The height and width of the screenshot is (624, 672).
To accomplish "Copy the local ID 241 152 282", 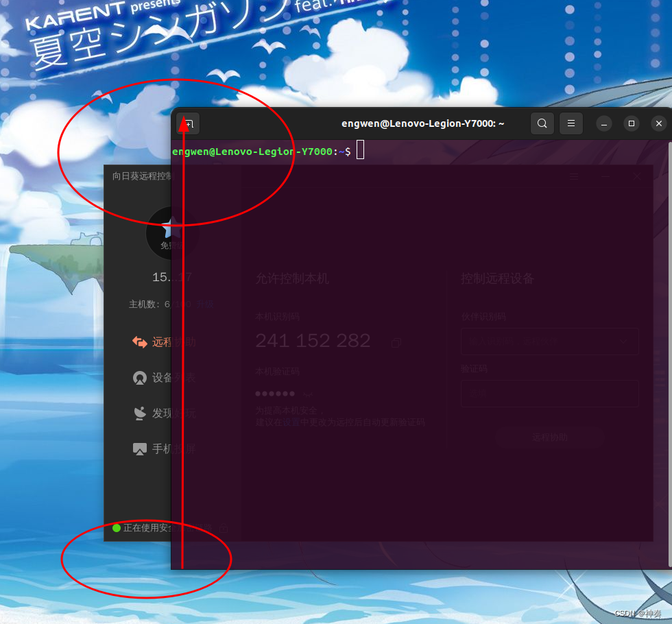I will [396, 342].
